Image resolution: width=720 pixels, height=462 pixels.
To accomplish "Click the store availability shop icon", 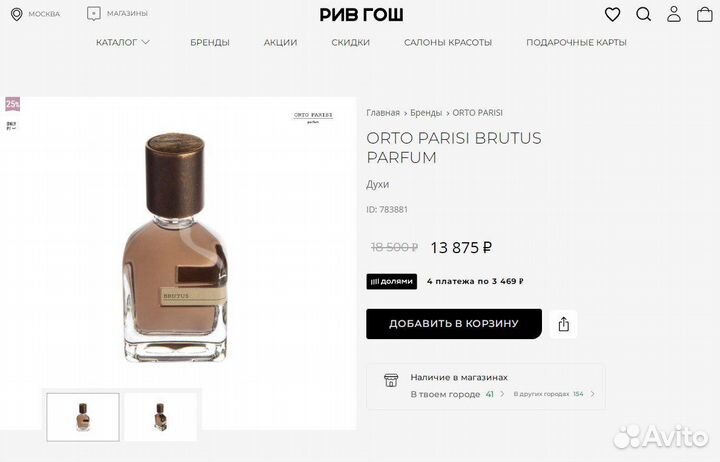I will [x=391, y=380].
